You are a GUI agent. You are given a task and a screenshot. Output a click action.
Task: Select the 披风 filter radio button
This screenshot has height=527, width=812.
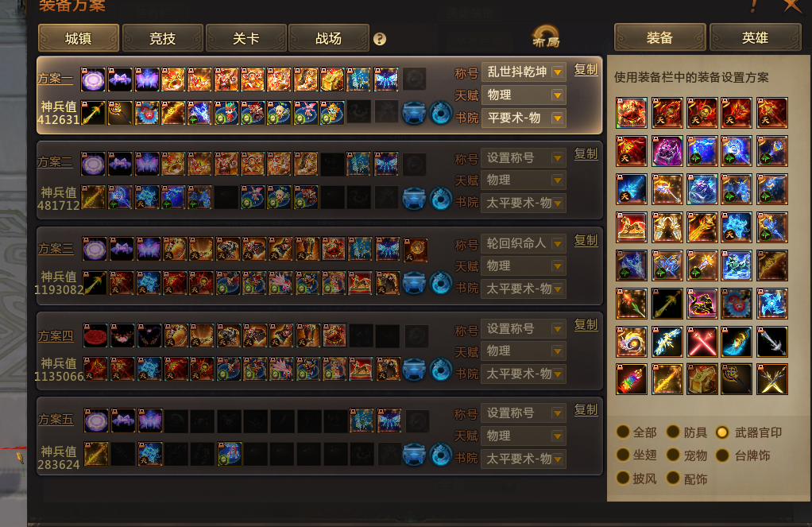click(x=623, y=478)
